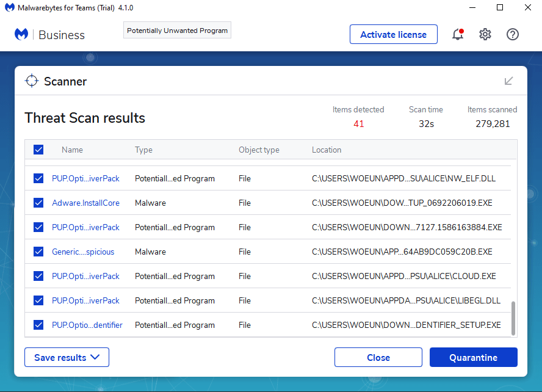Image resolution: width=542 pixels, height=392 pixels.
Task: Sort by the Type column header
Action: coord(143,150)
